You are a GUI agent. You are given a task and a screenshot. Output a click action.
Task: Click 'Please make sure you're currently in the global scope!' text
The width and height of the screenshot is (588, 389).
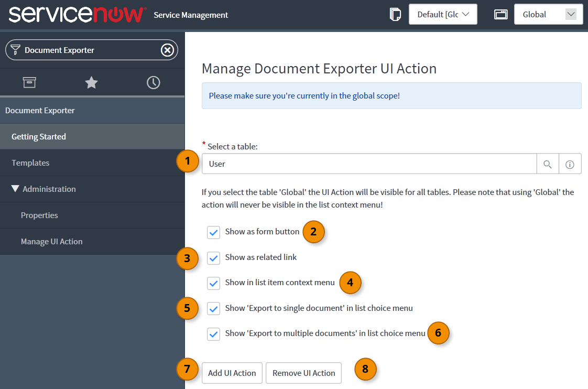pos(304,95)
